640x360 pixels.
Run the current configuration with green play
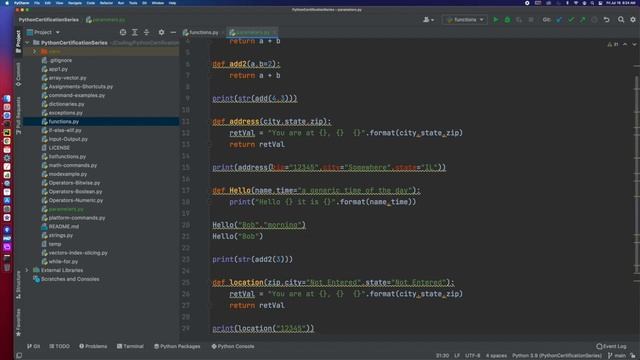tap(496, 20)
